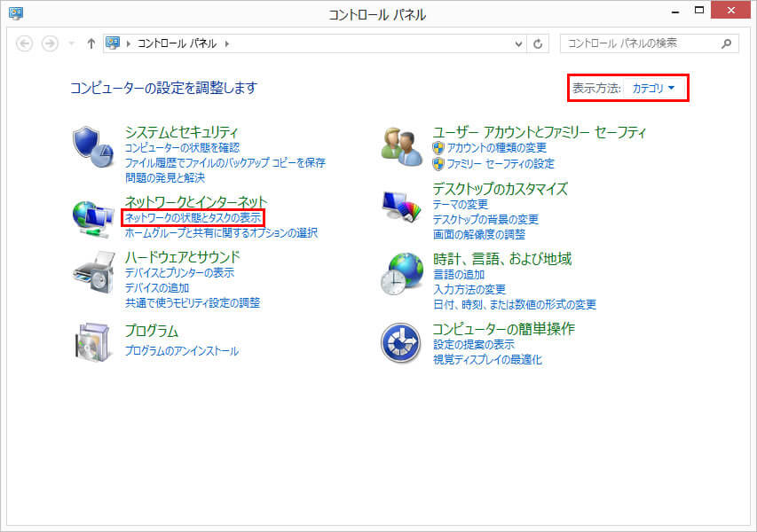This screenshot has width=757, height=532.
Task: Click the Forward navigation arrow
Action: [50, 43]
